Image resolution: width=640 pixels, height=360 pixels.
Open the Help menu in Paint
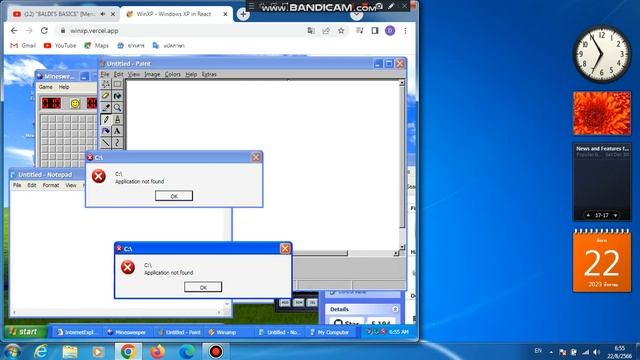pyautogui.click(x=191, y=74)
